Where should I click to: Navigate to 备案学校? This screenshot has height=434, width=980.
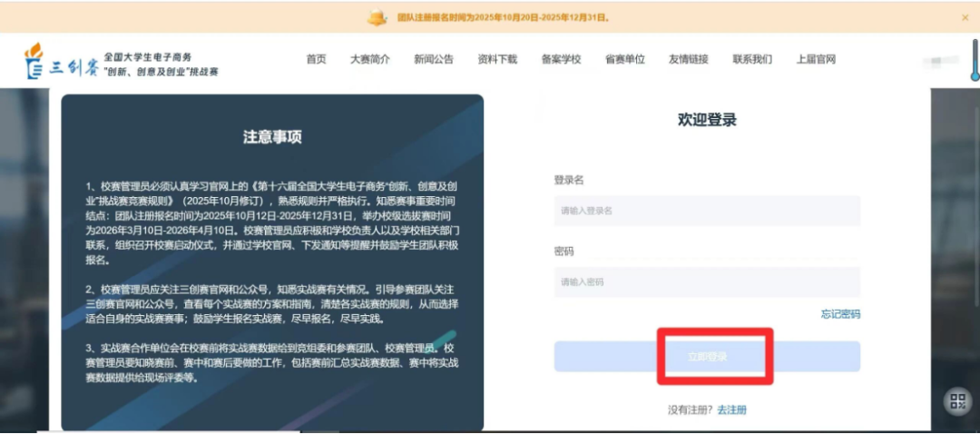(561, 60)
